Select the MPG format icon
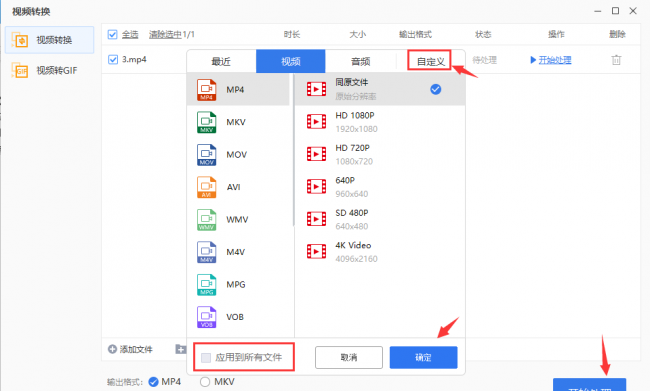This screenshot has width=650, height=391. click(206, 284)
